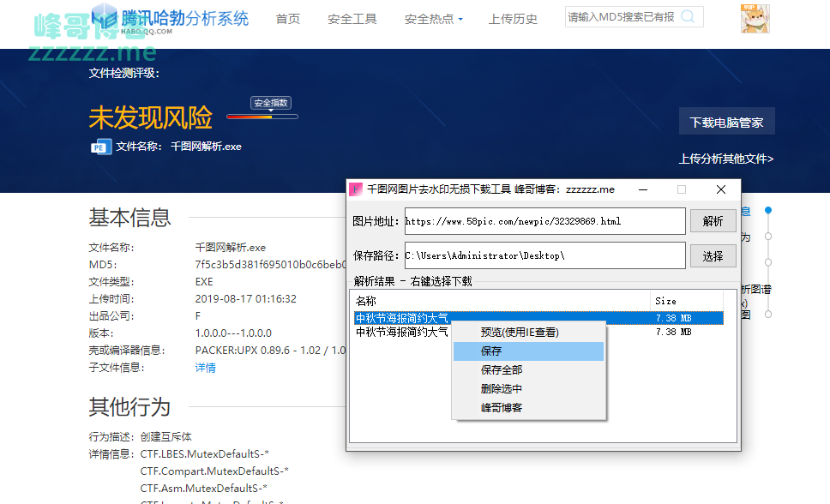Click the 安全指数 gauge bar

(262, 117)
